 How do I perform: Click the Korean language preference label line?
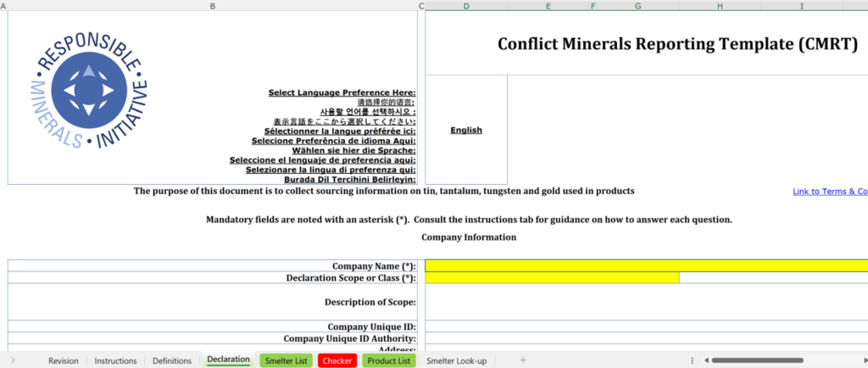(x=368, y=112)
